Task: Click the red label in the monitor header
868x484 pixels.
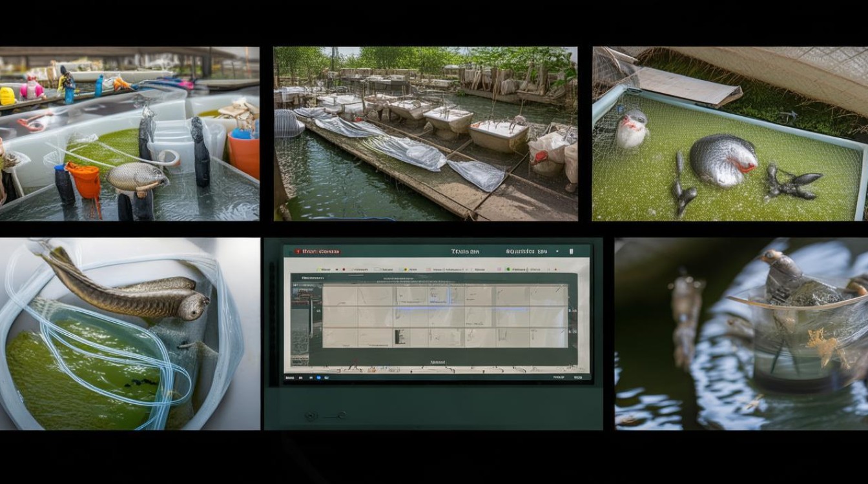Action: click(316, 251)
